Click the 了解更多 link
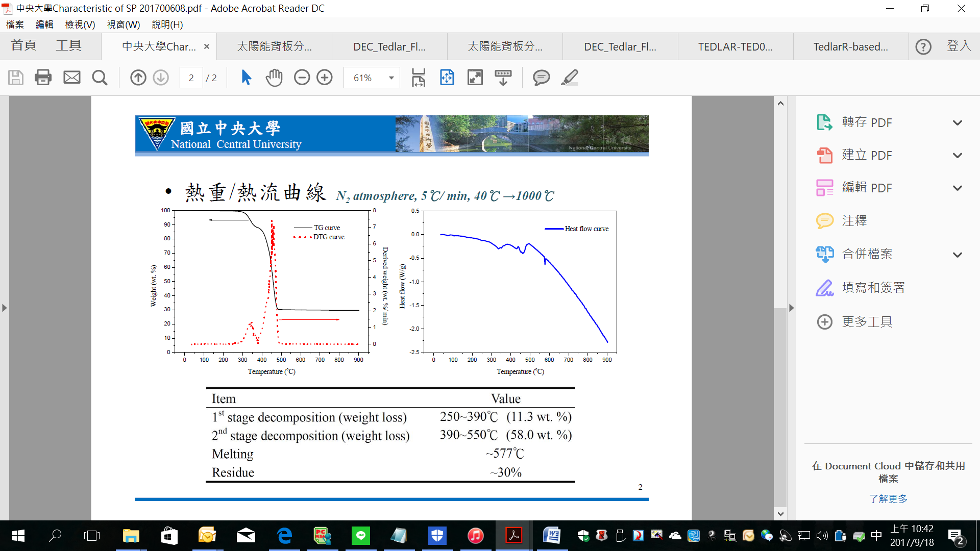The width and height of the screenshot is (980, 551). [888, 499]
